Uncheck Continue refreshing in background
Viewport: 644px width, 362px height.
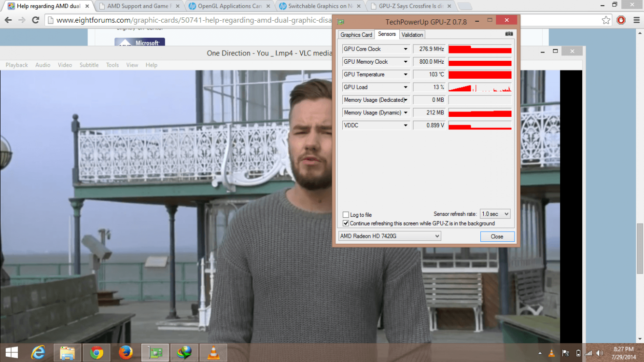pyautogui.click(x=346, y=223)
